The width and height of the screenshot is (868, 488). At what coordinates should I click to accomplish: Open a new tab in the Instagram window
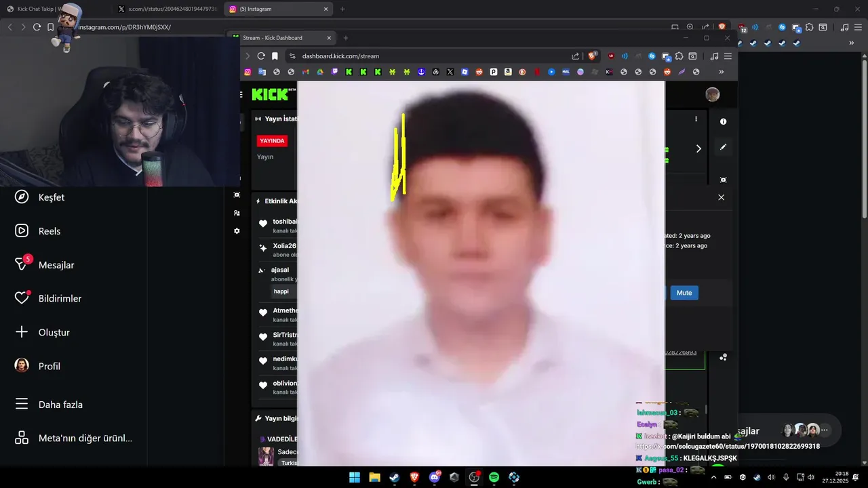(x=342, y=9)
